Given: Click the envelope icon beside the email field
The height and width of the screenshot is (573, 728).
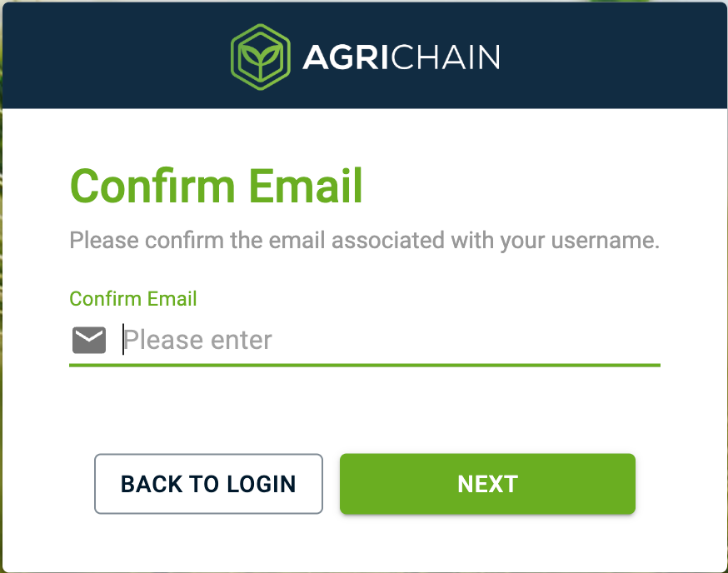Looking at the screenshot, I should [89, 340].
